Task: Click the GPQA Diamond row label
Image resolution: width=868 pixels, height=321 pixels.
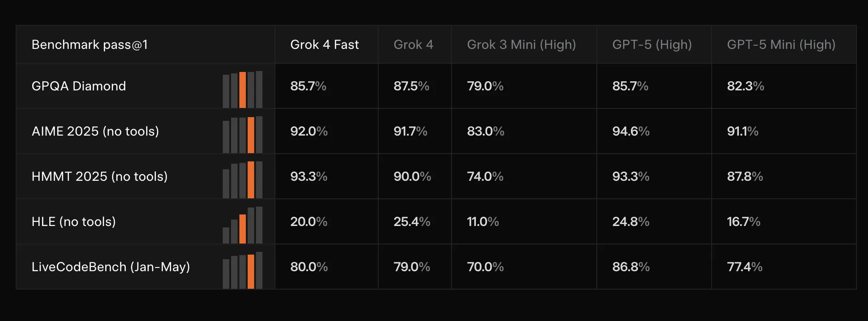Action: pos(78,86)
